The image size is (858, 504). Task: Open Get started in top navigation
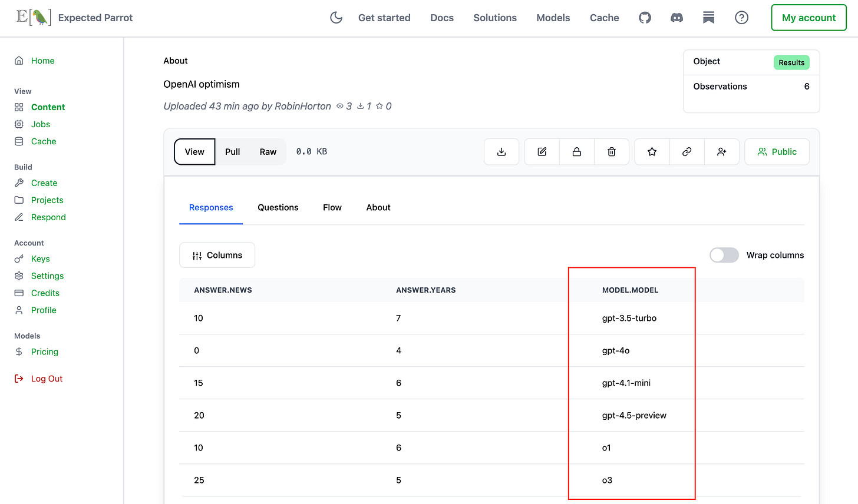[384, 18]
